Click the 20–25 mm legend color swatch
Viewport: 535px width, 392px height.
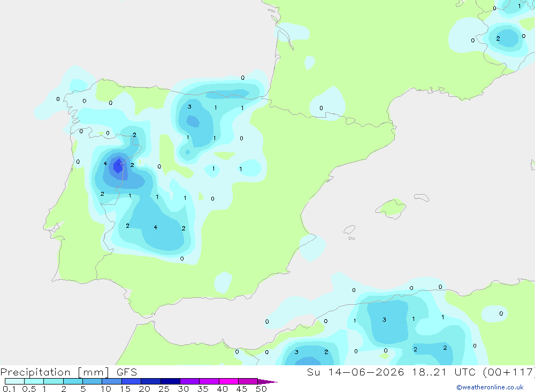[x=150, y=381]
